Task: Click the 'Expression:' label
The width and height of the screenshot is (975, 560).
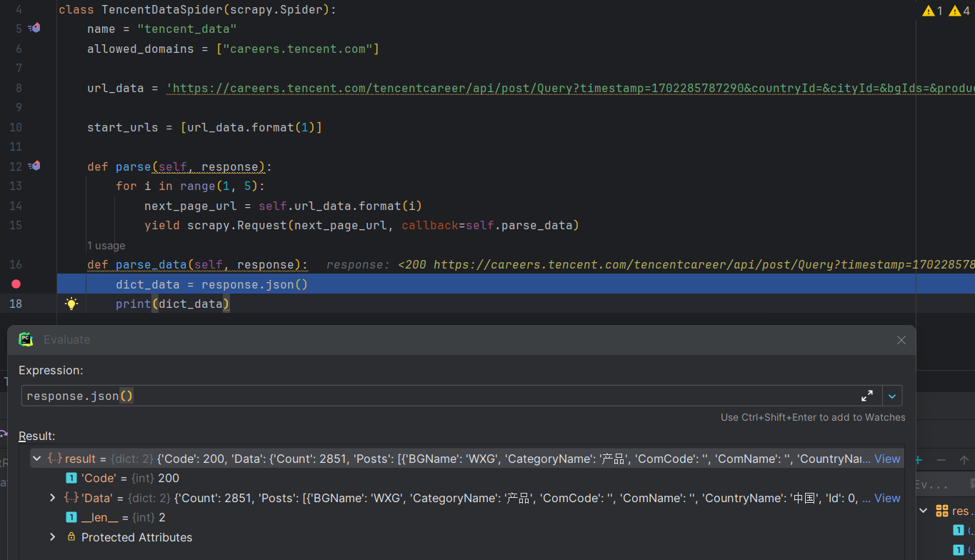Action: pos(51,370)
